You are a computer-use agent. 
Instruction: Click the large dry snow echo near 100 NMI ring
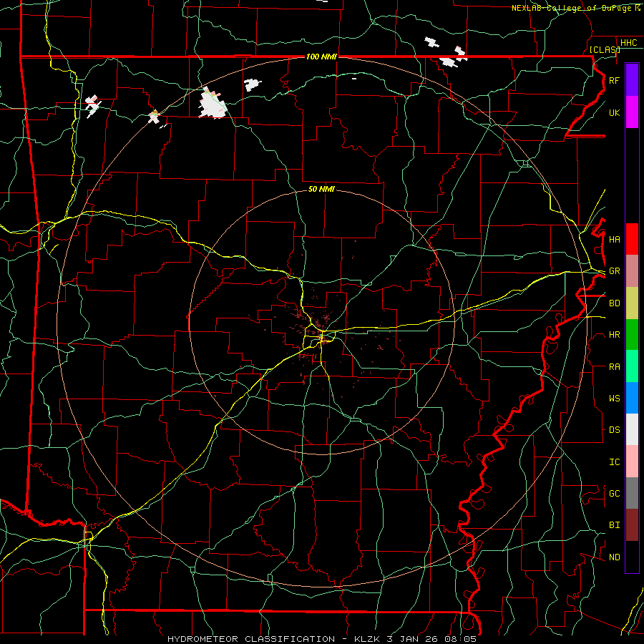point(212,104)
